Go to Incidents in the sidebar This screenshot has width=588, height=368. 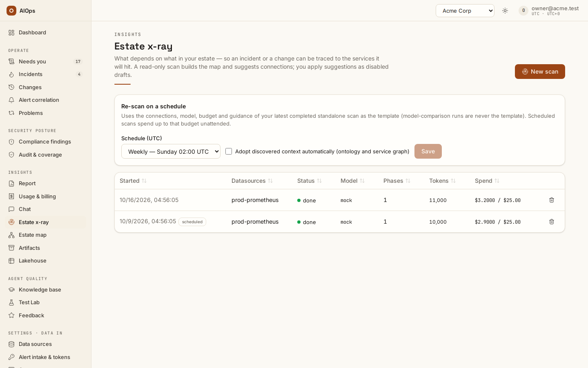[45, 74]
